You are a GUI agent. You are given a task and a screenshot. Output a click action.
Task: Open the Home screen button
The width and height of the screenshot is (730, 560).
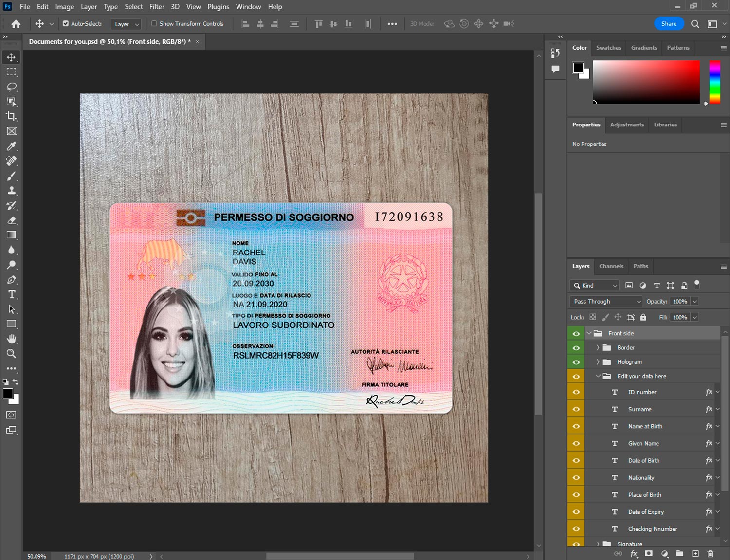click(16, 24)
